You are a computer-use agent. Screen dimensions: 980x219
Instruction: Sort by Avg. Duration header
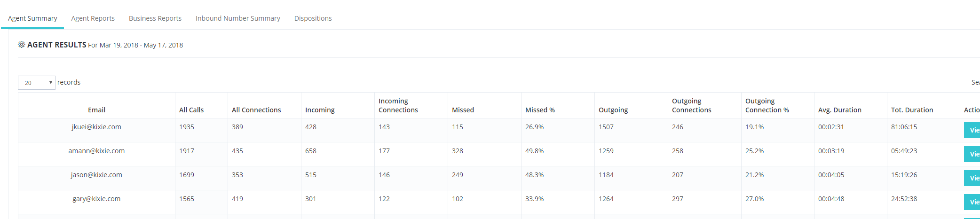pyautogui.click(x=839, y=110)
